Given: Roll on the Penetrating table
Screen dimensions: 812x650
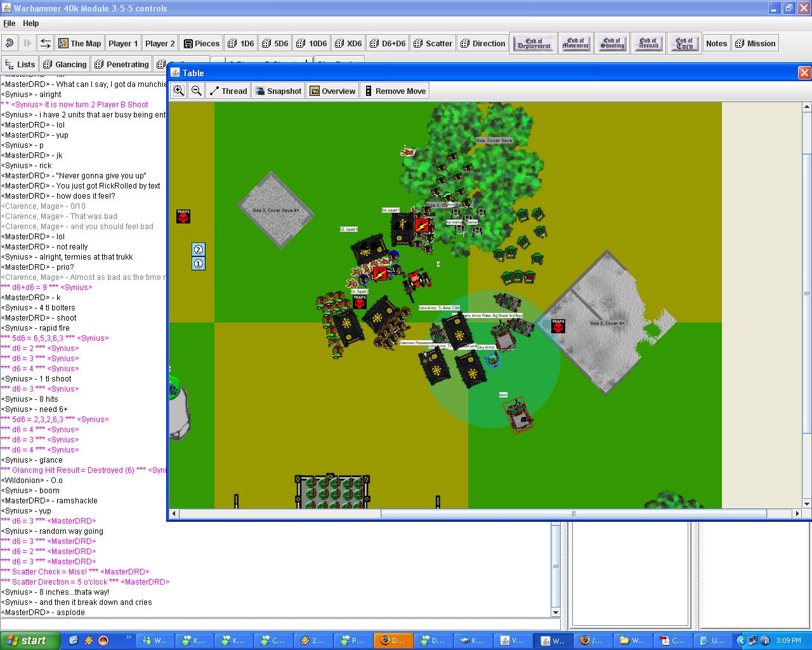Looking at the screenshot, I should [121, 64].
